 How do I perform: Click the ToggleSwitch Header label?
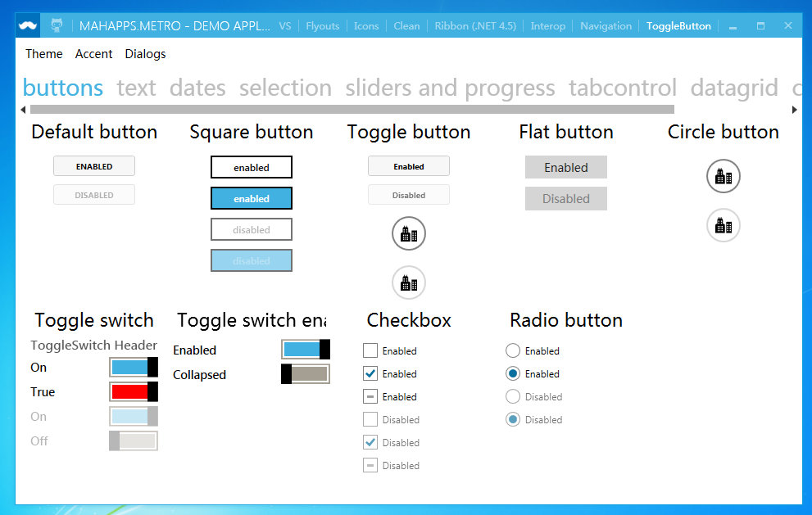pyautogui.click(x=93, y=345)
